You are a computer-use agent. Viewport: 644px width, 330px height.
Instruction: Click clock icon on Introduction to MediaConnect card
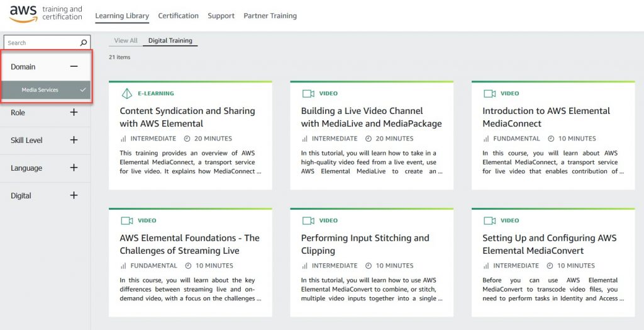[x=551, y=139]
